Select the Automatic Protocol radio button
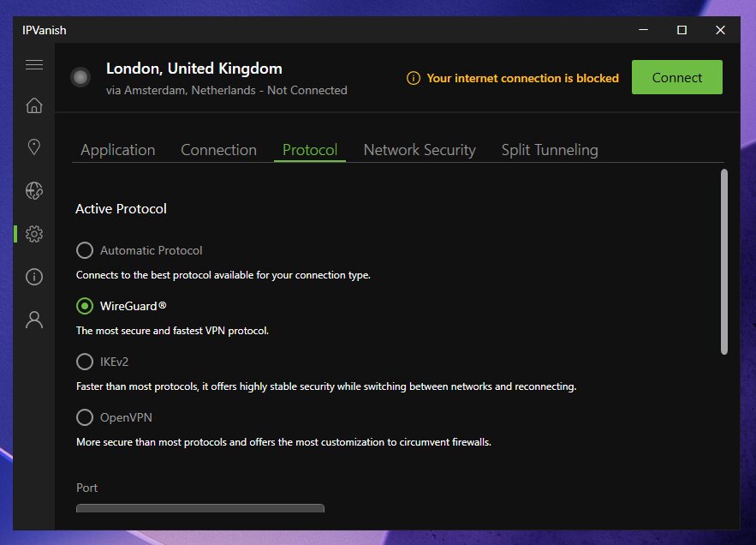The height and width of the screenshot is (545, 756). click(85, 250)
